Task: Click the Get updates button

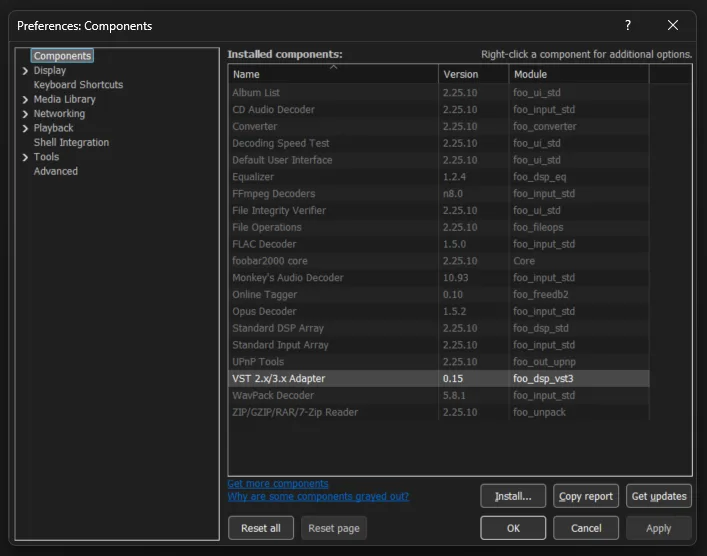Action: pos(659,496)
